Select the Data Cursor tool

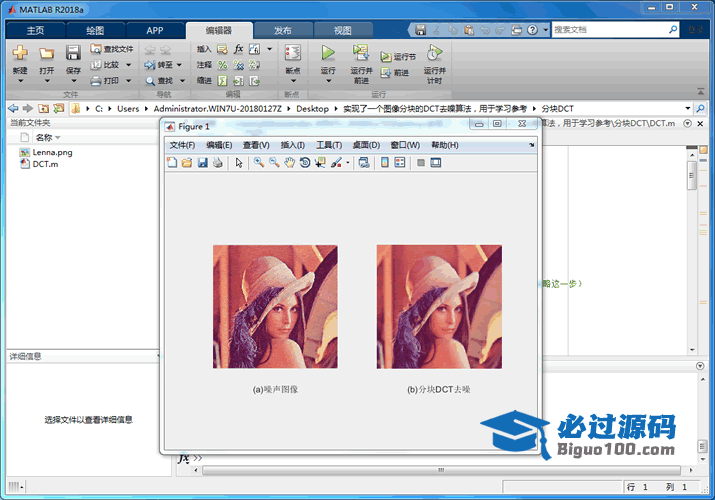(319, 163)
